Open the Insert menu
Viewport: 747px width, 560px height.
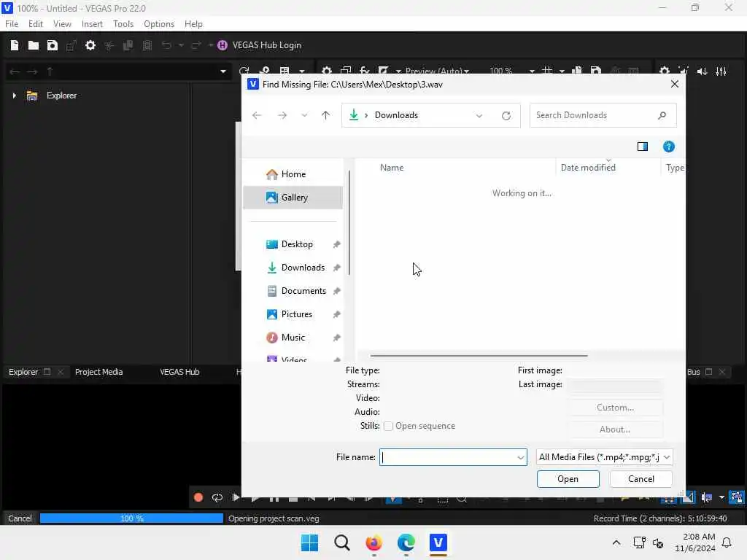coord(92,24)
